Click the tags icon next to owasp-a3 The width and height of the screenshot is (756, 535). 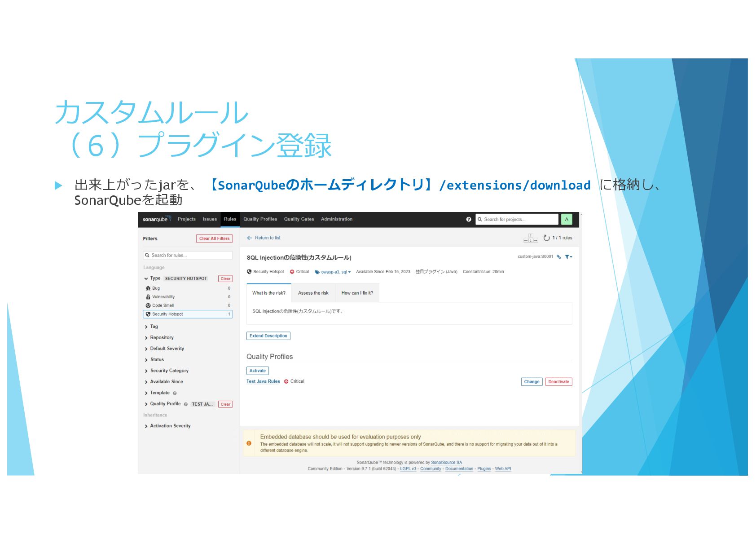pyautogui.click(x=317, y=272)
